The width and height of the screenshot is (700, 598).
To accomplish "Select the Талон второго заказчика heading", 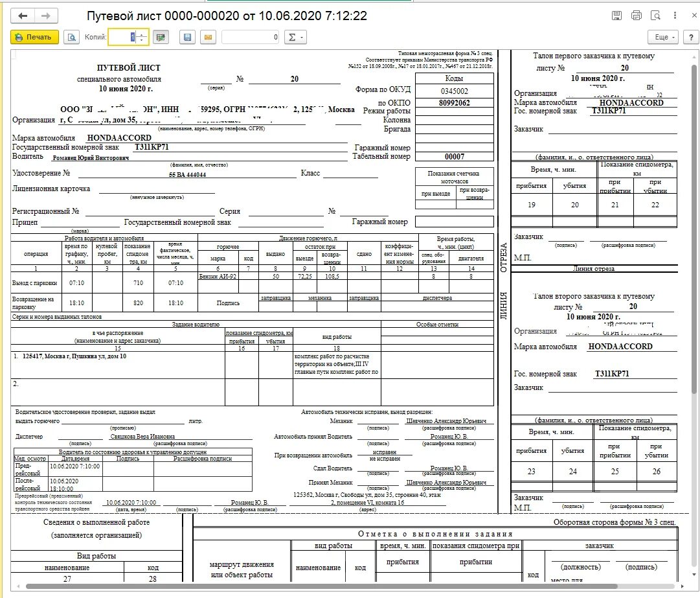I will point(594,296).
